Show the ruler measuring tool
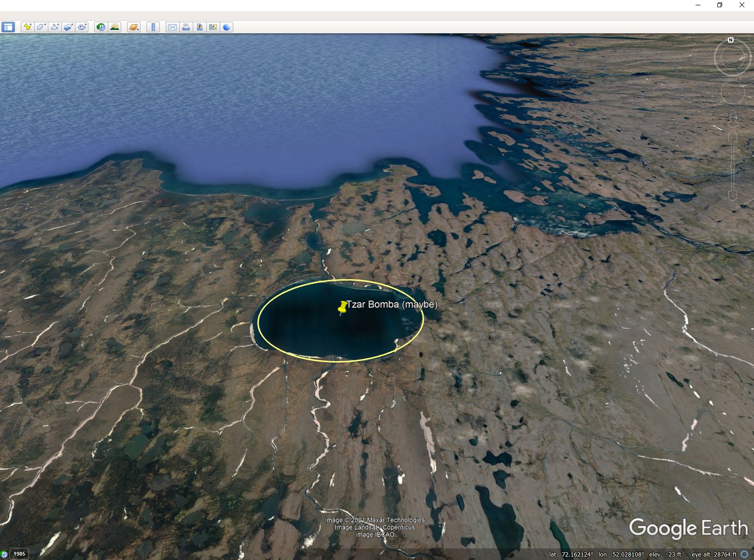 pyautogui.click(x=153, y=27)
